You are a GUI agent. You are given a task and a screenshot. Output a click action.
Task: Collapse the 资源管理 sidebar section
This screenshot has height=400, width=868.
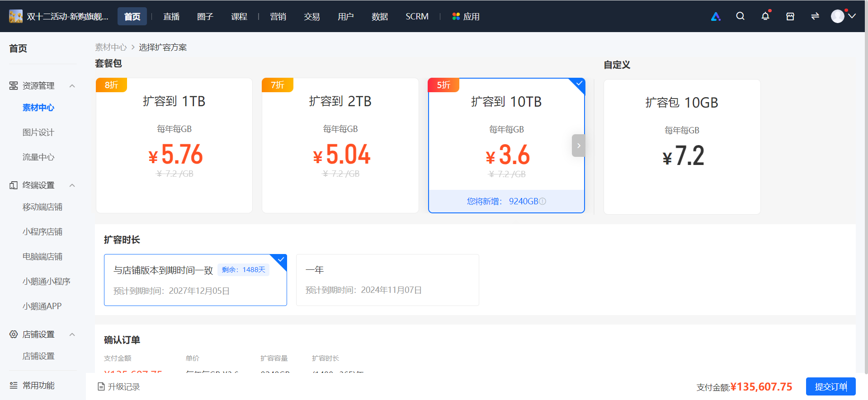tap(72, 86)
